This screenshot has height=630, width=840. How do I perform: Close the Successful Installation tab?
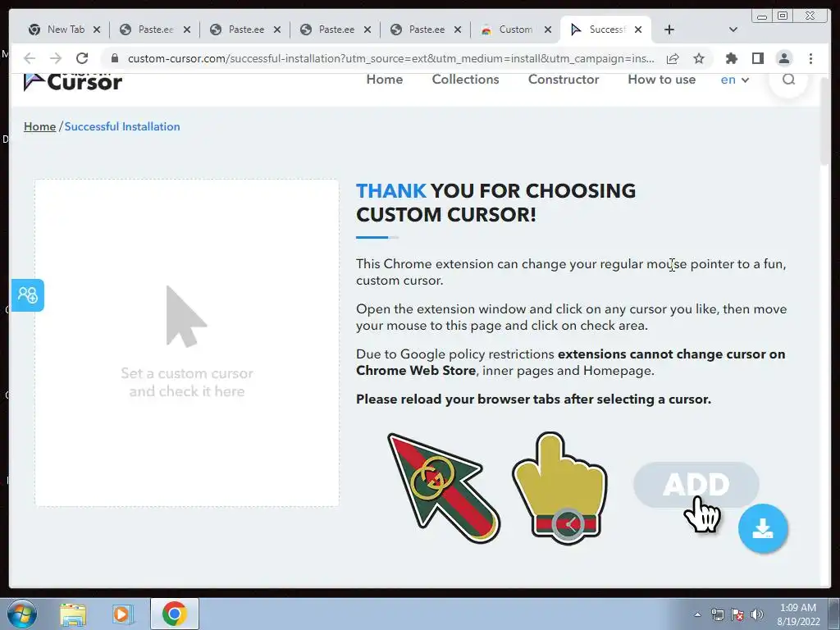pos(638,30)
